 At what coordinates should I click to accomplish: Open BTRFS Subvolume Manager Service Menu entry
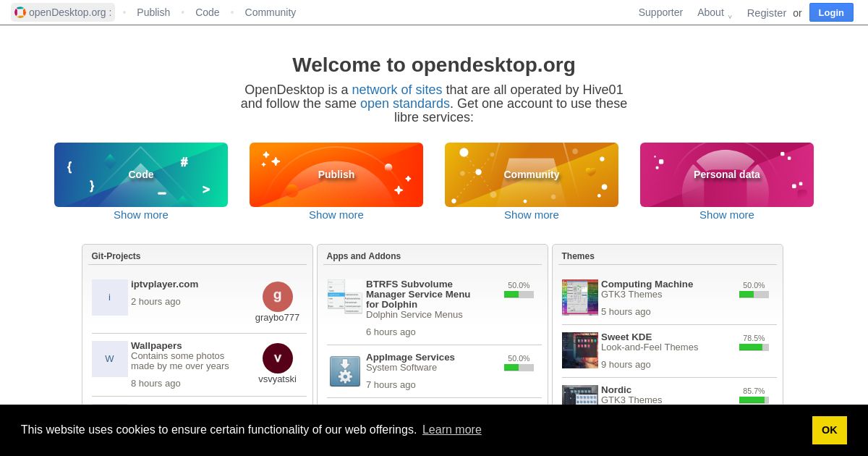pos(418,295)
